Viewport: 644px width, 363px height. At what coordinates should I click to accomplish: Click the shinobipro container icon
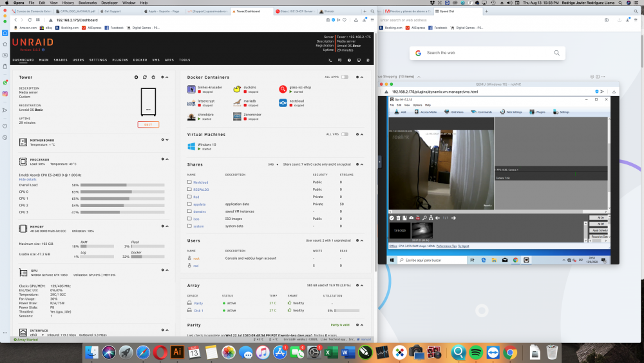191,117
